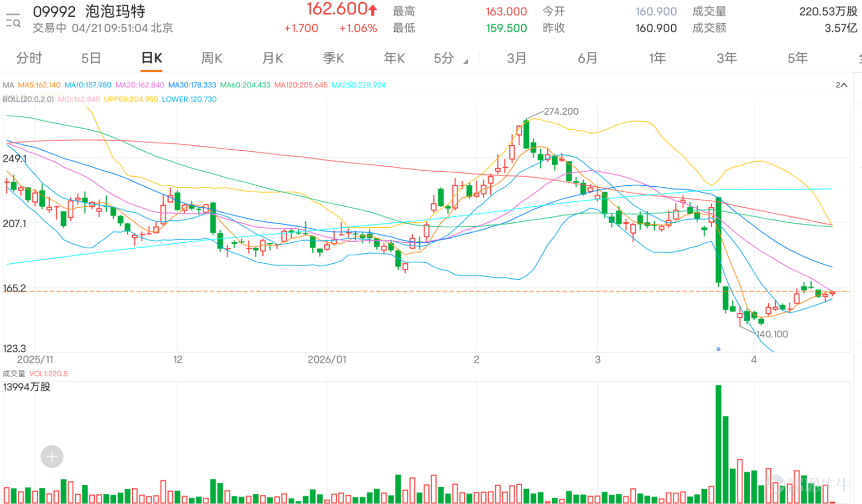The image size is (862, 504).
Task: Click the 成交量 220.53万股 value
Action: pyautogui.click(x=828, y=11)
